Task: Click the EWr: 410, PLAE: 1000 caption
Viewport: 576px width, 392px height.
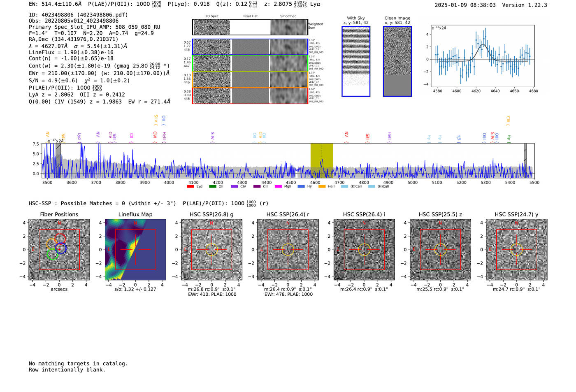Action: click(212, 295)
